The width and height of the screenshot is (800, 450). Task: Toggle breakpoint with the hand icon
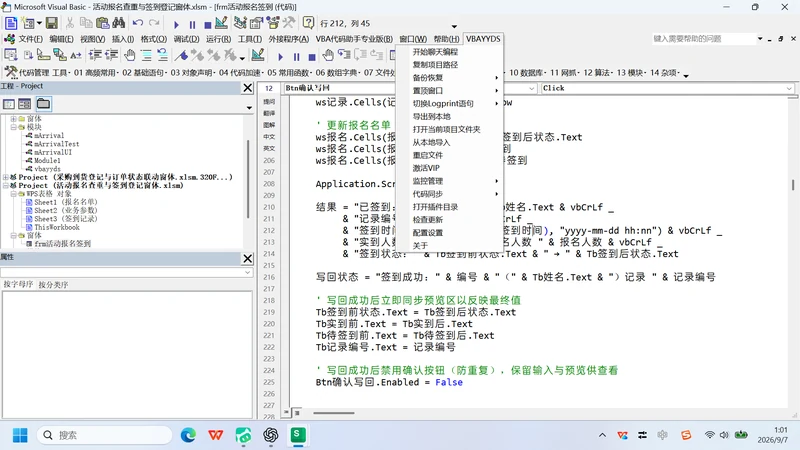130,55
